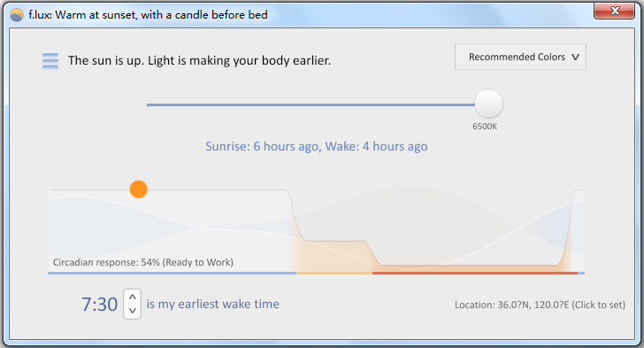Click the middle of the temperature slider track
644x348 pixels.
point(310,104)
